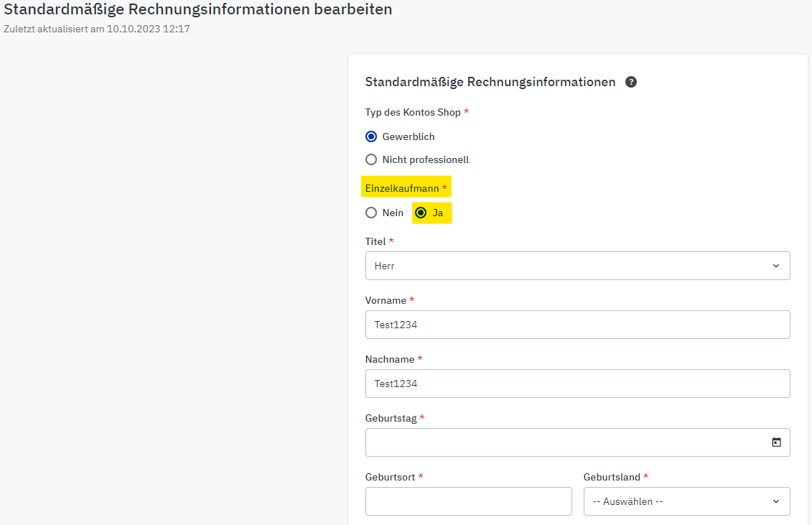Click the 'Typ des Kontos Shop' label
The image size is (812, 525).
tap(413, 113)
